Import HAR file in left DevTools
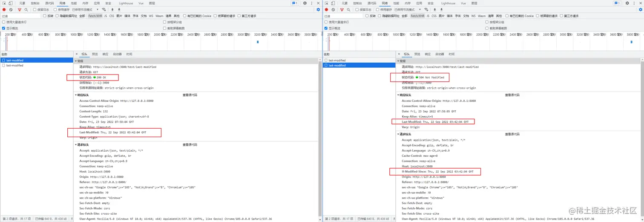The image size is (644, 222). (112, 9)
